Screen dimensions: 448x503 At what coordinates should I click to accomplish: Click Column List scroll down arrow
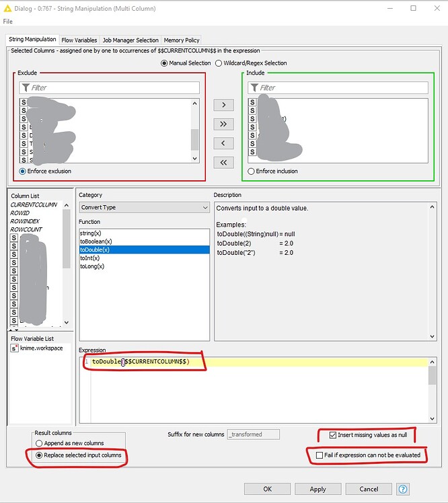(67, 322)
